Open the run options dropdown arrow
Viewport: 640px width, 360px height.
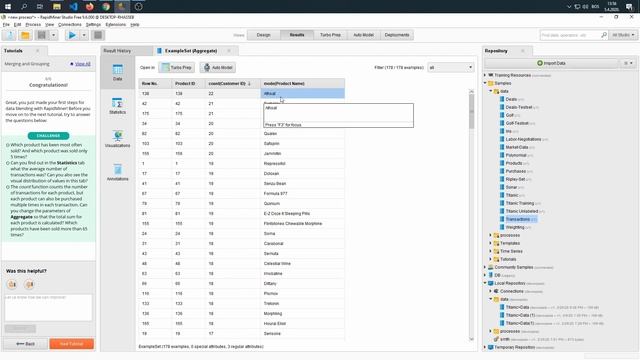84,35
